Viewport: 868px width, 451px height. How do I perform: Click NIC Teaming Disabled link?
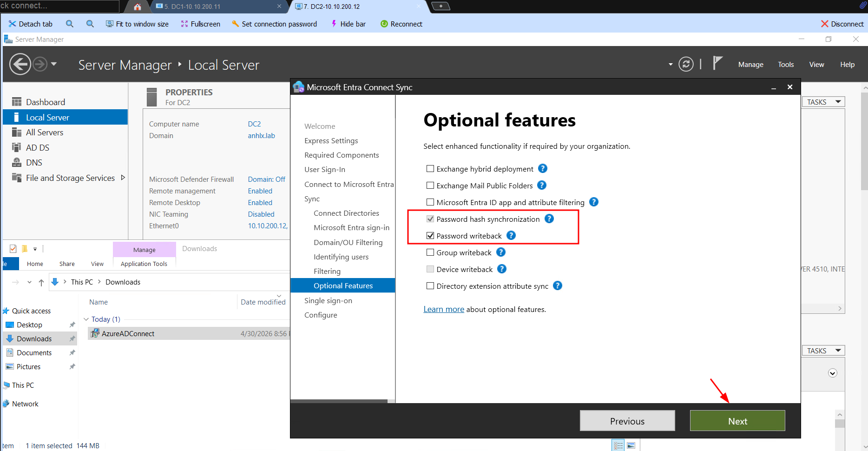[261, 214]
